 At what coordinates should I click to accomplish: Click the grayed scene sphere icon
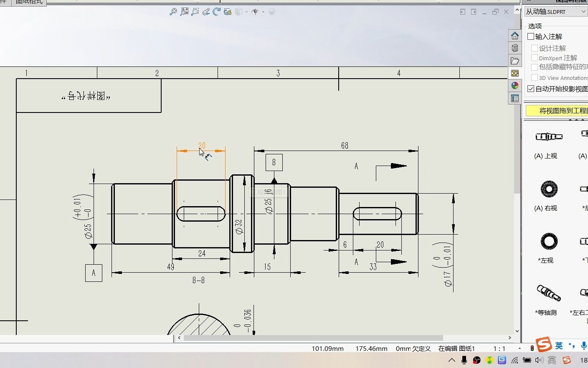coord(272,12)
